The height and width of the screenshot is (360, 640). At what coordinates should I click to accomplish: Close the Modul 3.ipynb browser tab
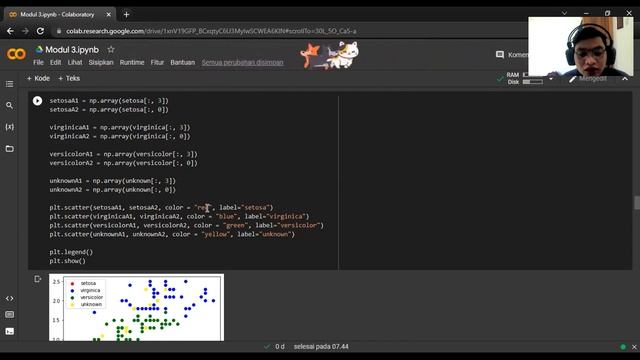[109, 15]
